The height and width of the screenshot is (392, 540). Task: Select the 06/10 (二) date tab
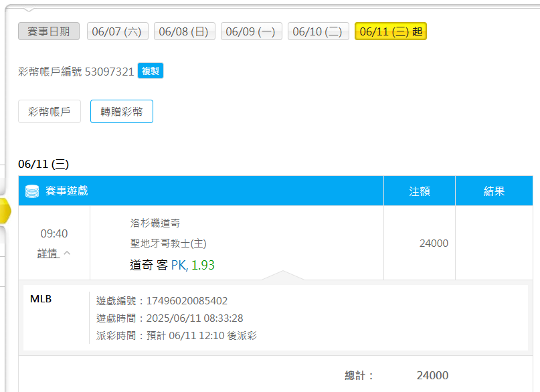(x=319, y=31)
